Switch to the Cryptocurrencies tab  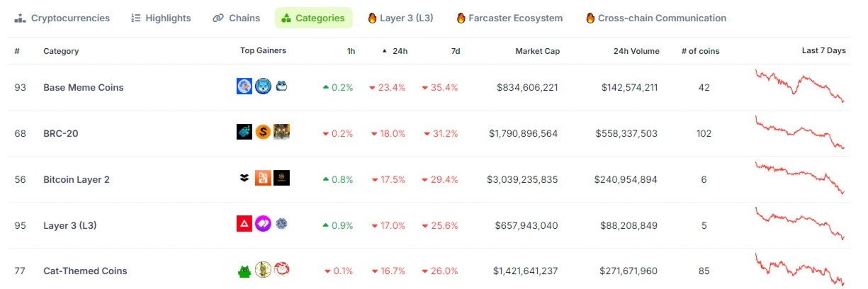[x=62, y=18]
